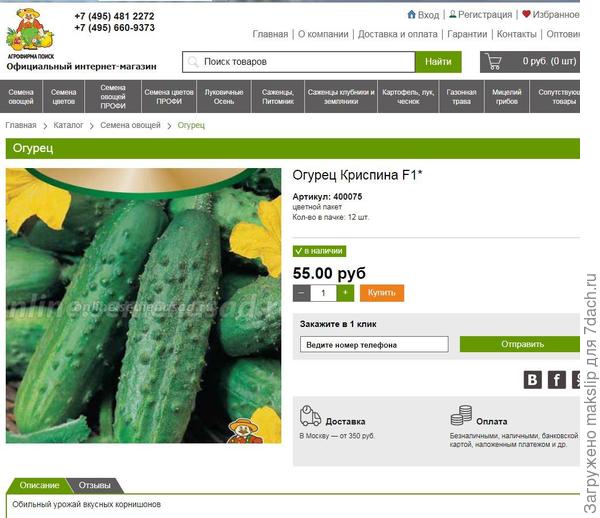Click the house icon next to Вход
This screenshot has height=518, width=600.
coord(411,15)
